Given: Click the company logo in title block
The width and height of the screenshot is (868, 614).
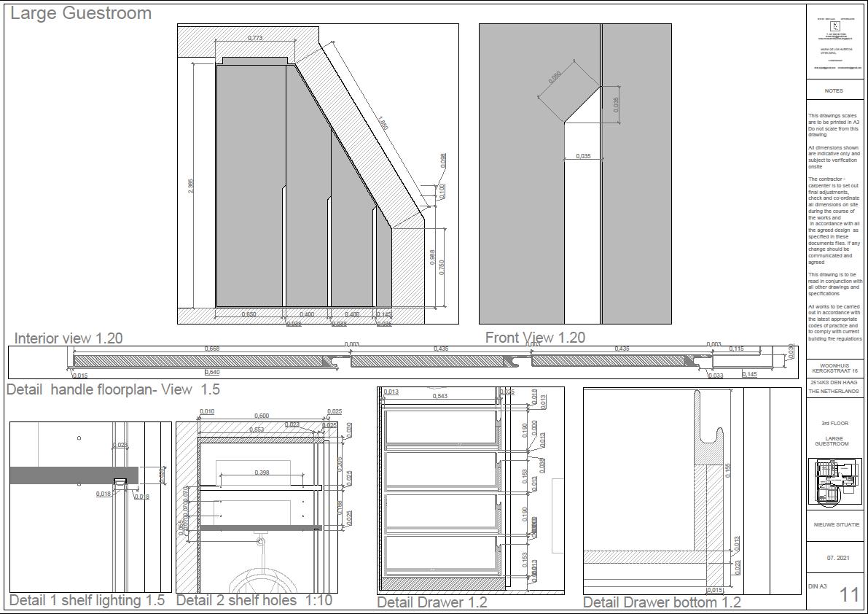Looking at the screenshot, I should coord(834,26).
